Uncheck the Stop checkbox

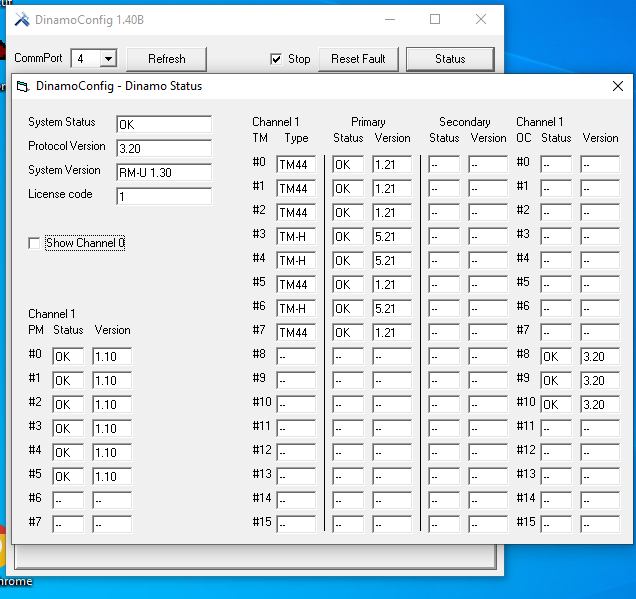tap(276, 59)
